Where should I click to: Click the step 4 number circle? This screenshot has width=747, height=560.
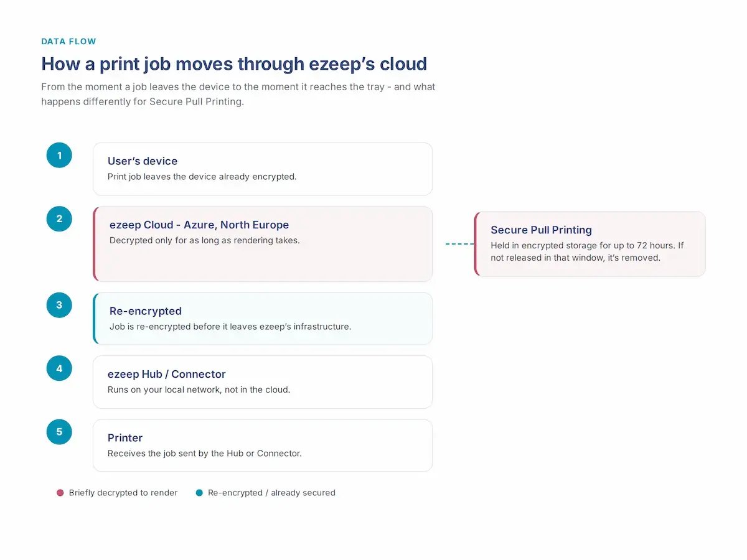tap(59, 368)
